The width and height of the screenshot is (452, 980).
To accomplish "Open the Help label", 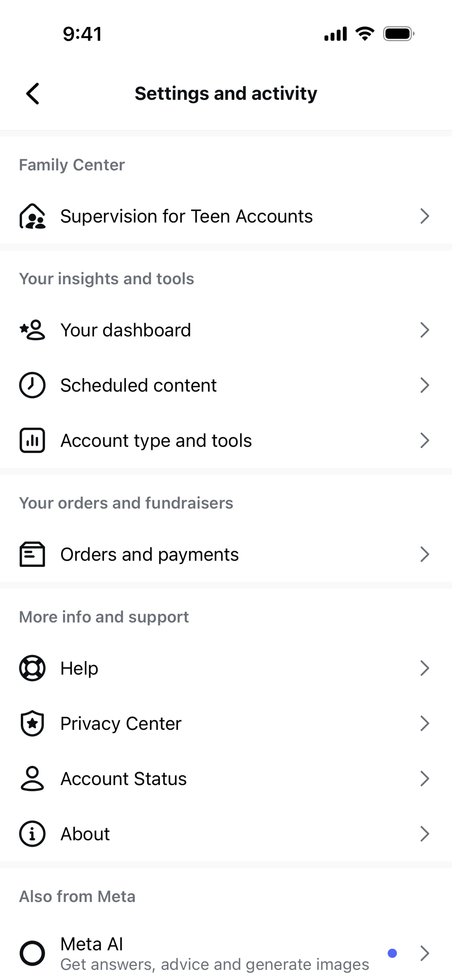I will tap(79, 668).
